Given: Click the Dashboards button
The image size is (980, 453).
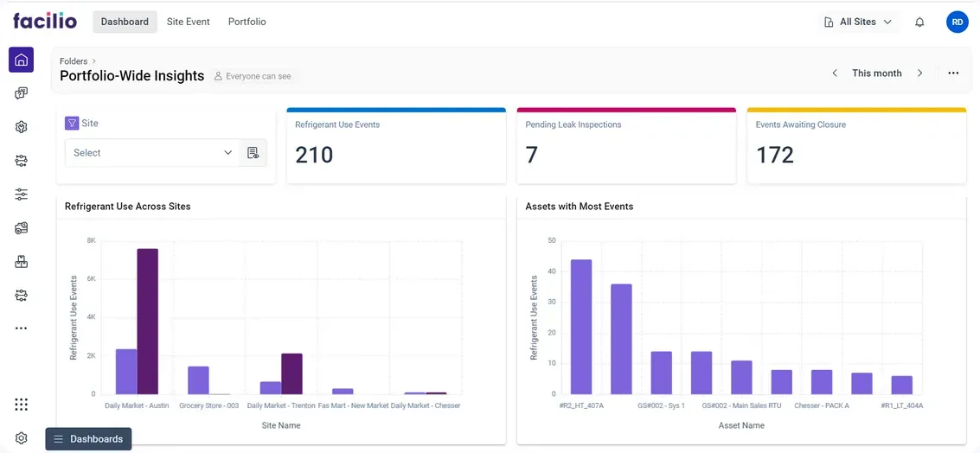Looking at the screenshot, I should (x=88, y=439).
